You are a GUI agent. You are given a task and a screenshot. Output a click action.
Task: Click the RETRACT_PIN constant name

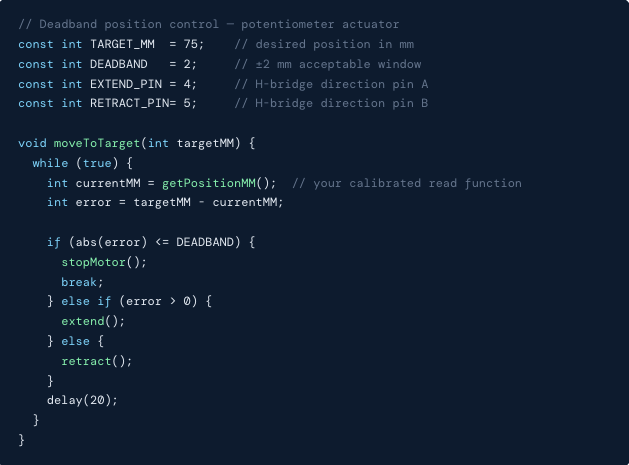129,103
